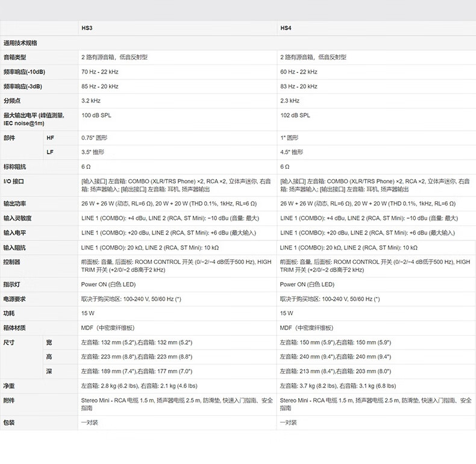Select the 控制器 row label
The image size is (476, 464).
click(11, 262)
